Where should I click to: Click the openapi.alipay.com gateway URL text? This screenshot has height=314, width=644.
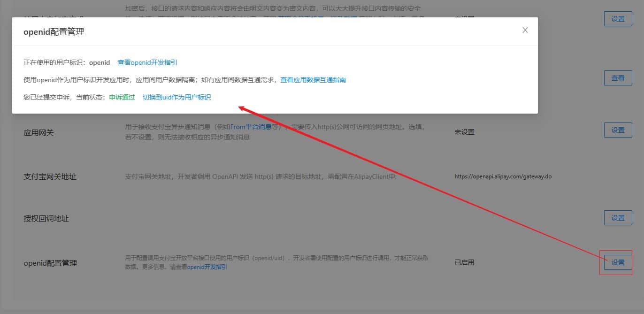[503, 177]
